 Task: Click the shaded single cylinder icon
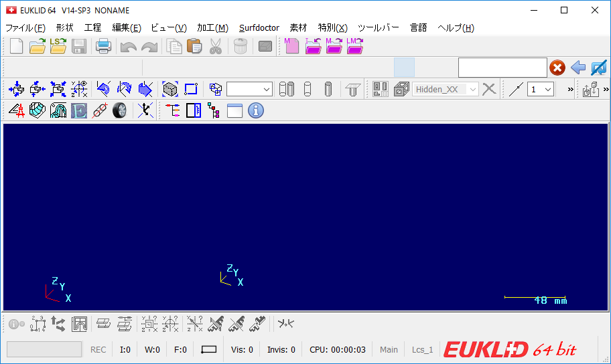(x=328, y=89)
